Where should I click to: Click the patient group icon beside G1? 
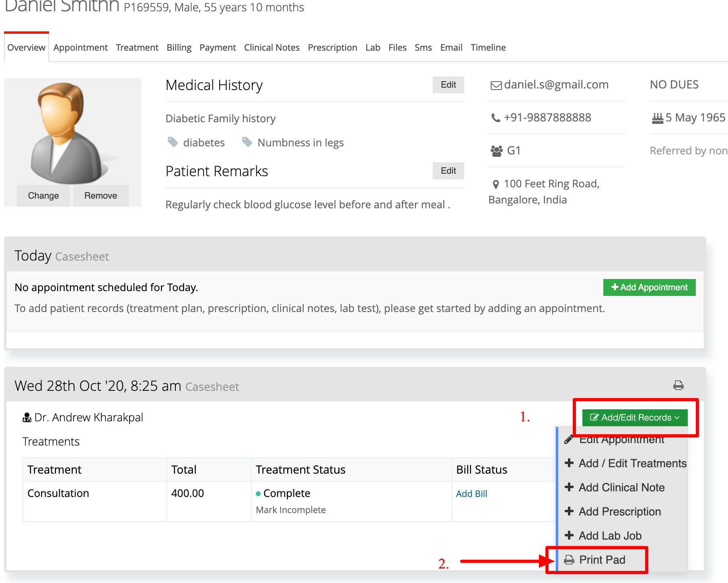tap(497, 151)
